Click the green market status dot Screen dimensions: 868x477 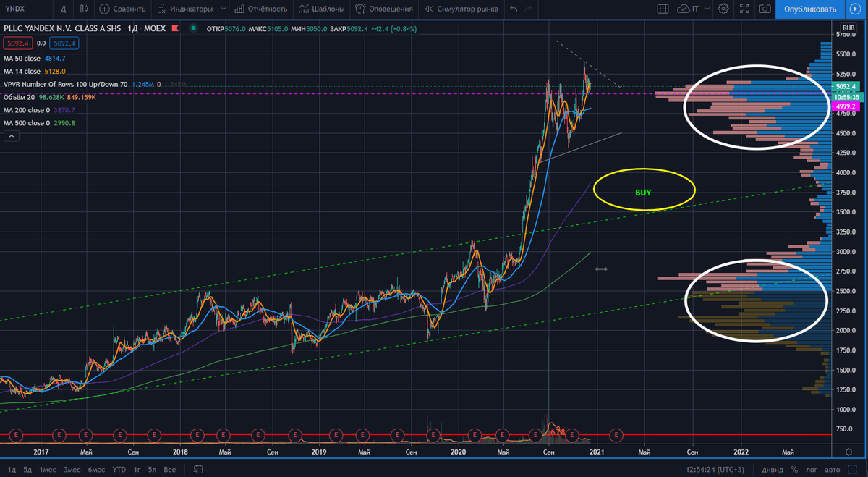point(192,29)
